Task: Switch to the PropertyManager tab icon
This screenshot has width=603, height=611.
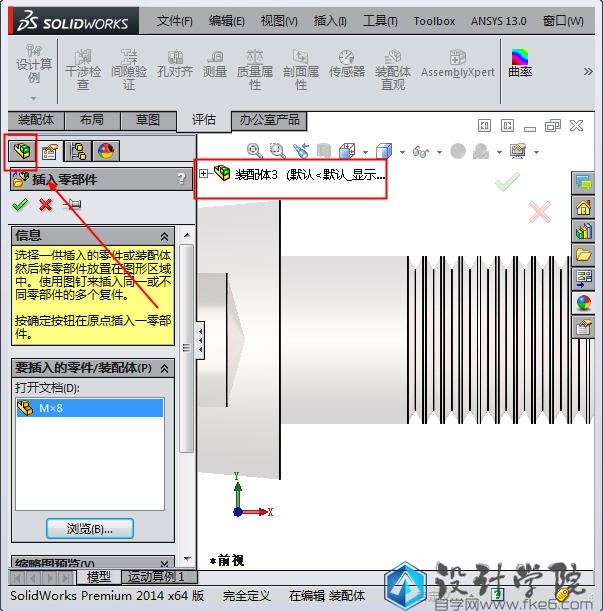Action: click(49, 152)
